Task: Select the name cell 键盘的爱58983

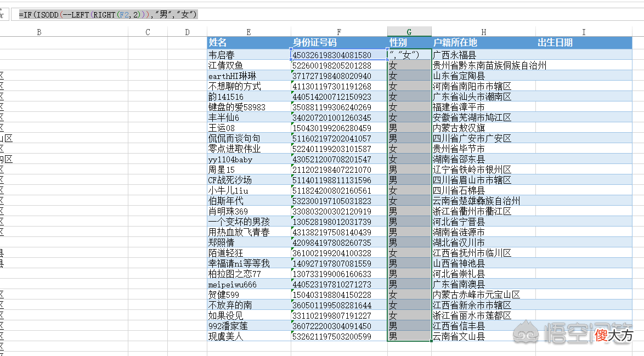Action: [249, 107]
